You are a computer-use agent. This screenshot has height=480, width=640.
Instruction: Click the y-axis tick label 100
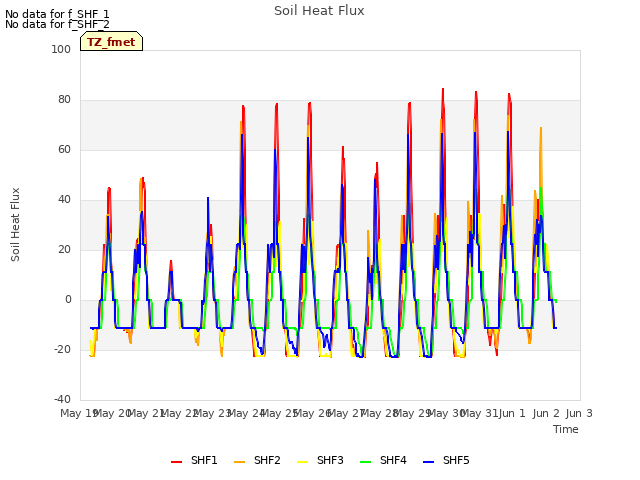[61, 49]
